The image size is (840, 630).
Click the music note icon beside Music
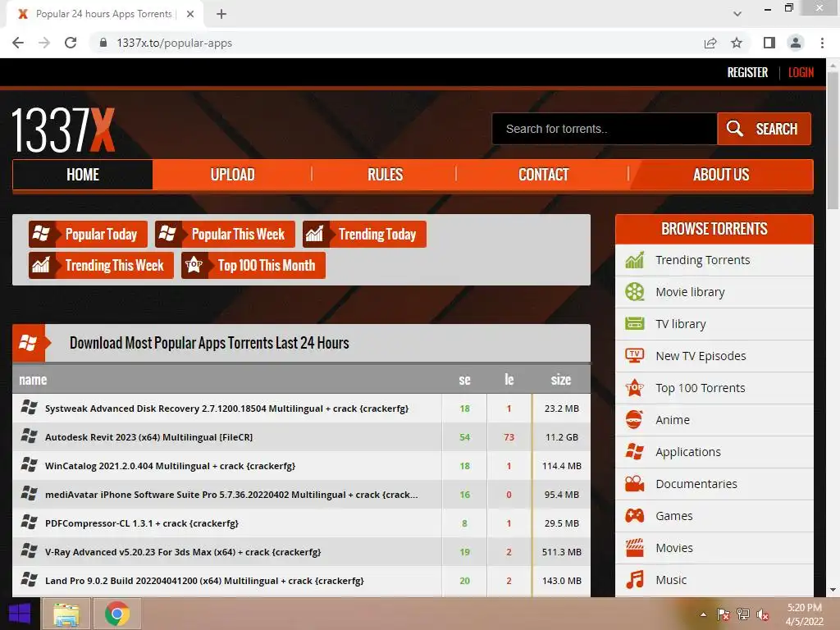click(x=635, y=580)
